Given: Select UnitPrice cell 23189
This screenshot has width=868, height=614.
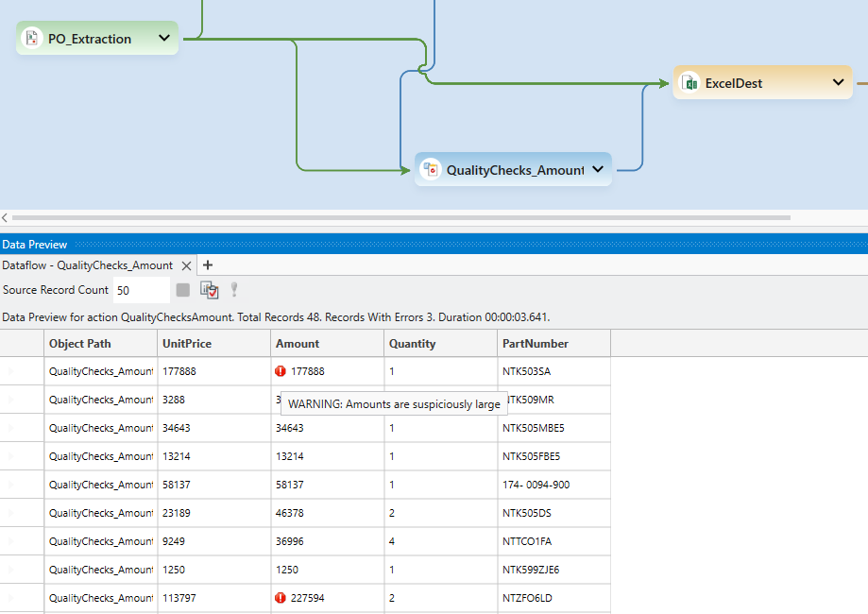Looking at the screenshot, I should (214, 513).
